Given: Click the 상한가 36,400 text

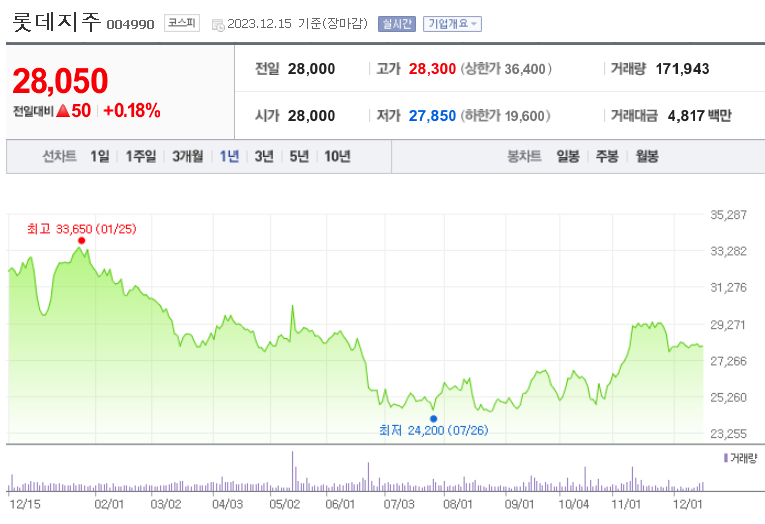Looking at the screenshot, I should tap(506, 69).
